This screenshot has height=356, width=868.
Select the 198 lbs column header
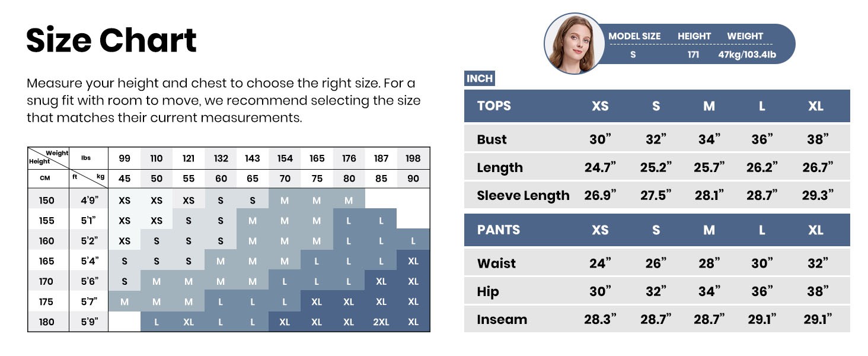tap(413, 158)
